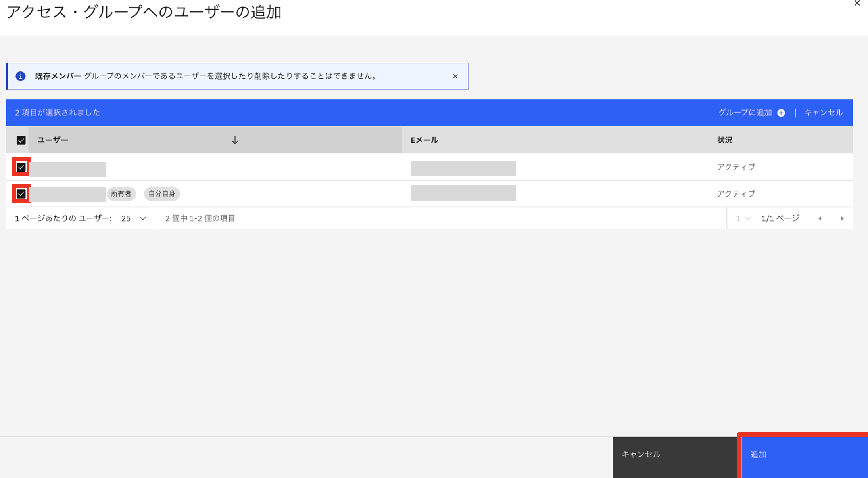Click the 自分自身 tag
Image resolution: width=868 pixels, height=478 pixels.
click(162, 194)
